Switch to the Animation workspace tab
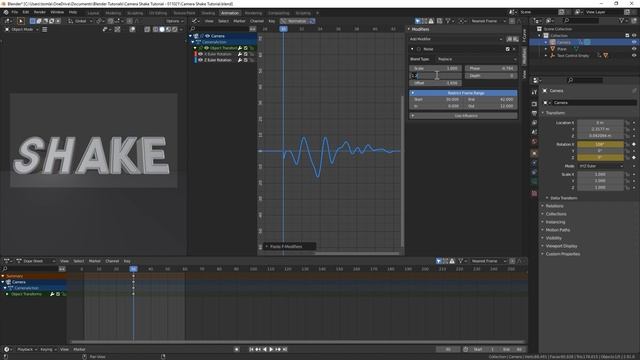The height and width of the screenshot is (360, 640). (230, 13)
